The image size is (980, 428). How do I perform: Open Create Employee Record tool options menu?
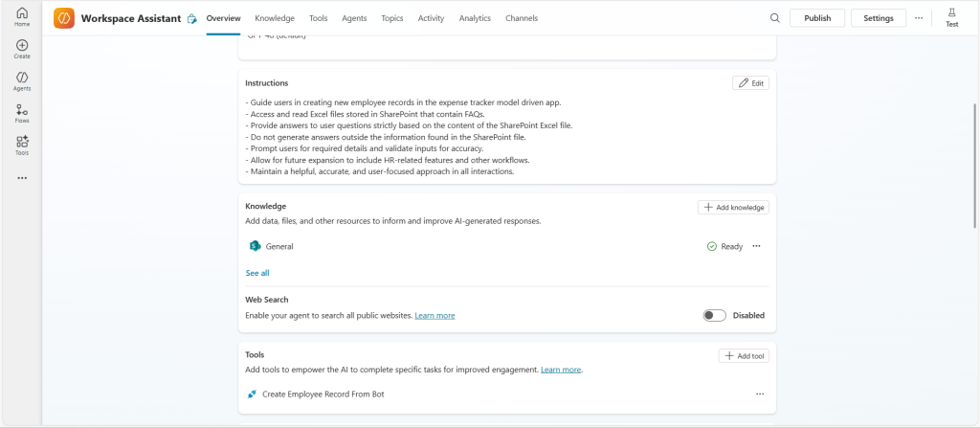click(x=760, y=394)
